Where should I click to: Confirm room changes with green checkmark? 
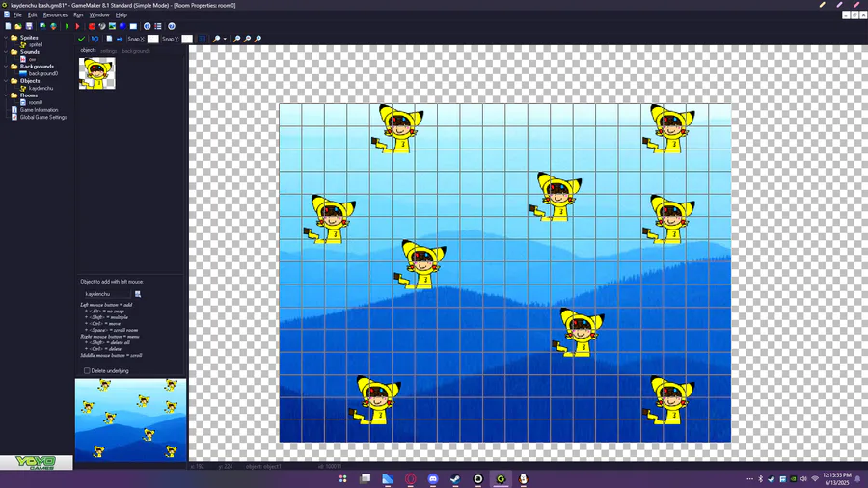[81, 39]
